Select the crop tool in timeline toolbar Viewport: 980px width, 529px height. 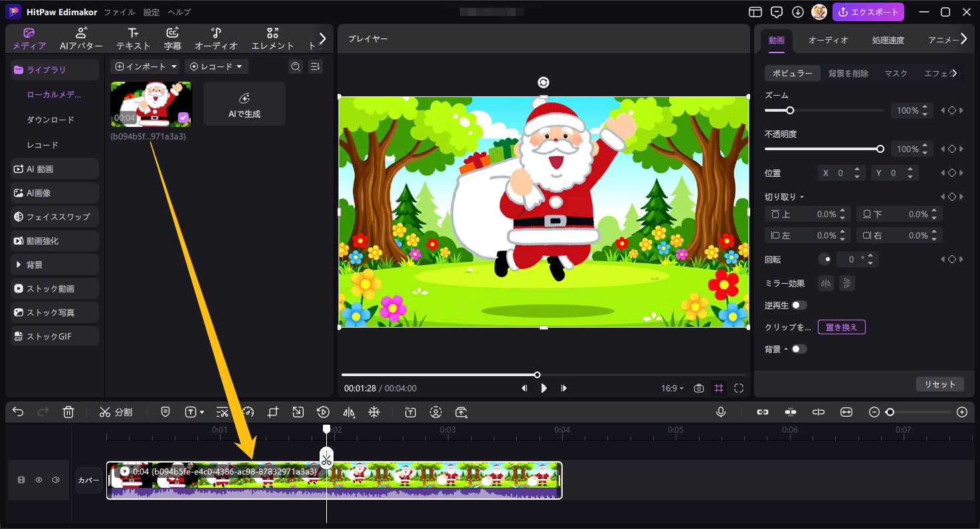click(272, 412)
